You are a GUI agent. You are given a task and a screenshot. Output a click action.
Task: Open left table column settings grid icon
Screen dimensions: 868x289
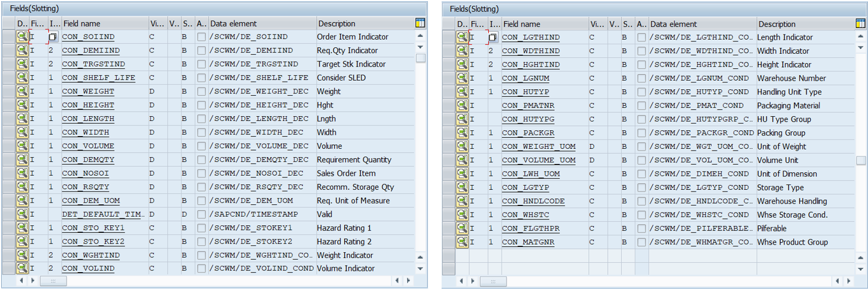pyautogui.click(x=420, y=23)
